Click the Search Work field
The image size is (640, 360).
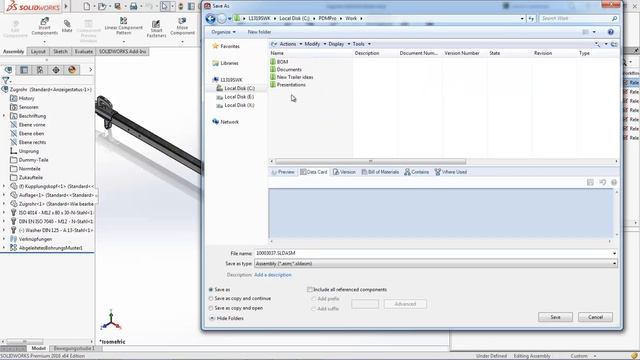click(578, 19)
